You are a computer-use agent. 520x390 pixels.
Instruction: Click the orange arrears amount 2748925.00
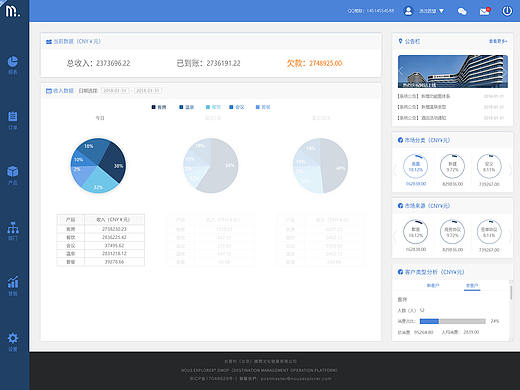[325, 63]
